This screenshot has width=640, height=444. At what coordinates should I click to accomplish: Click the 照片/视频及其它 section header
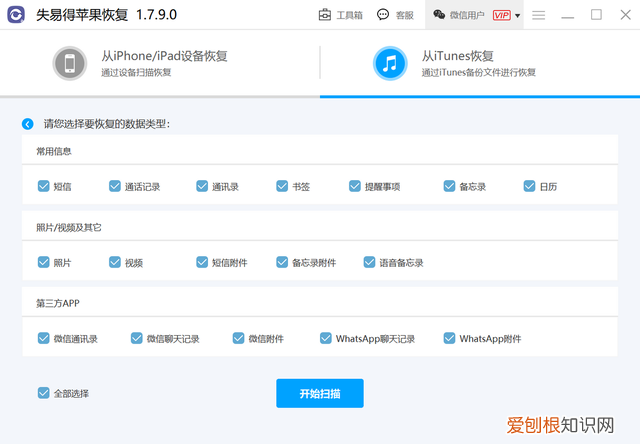(69, 227)
